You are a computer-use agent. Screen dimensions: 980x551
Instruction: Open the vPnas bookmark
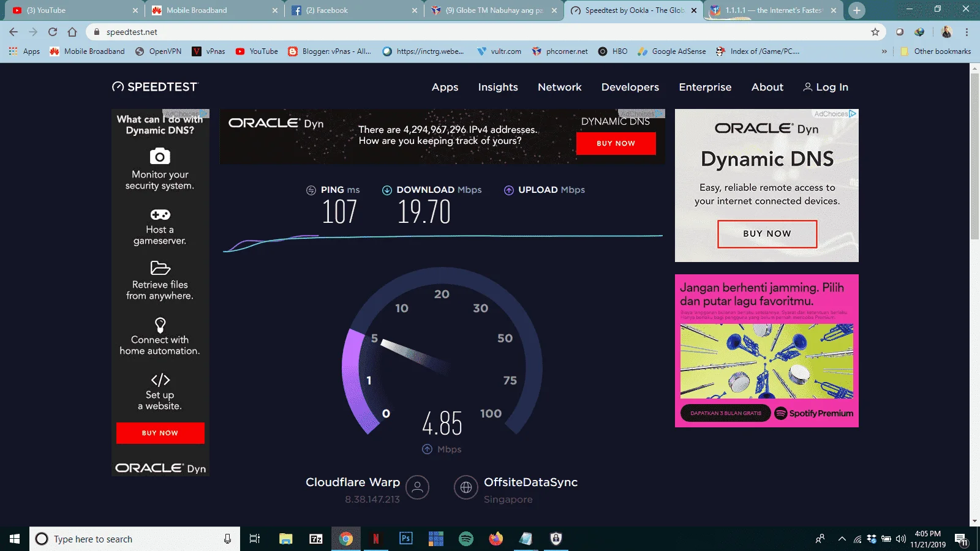[209, 51]
